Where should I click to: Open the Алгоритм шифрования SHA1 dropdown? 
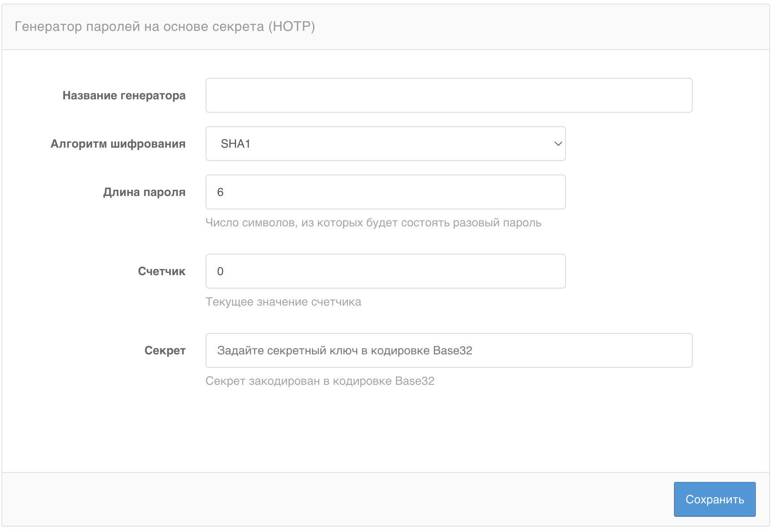(x=385, y=144)
